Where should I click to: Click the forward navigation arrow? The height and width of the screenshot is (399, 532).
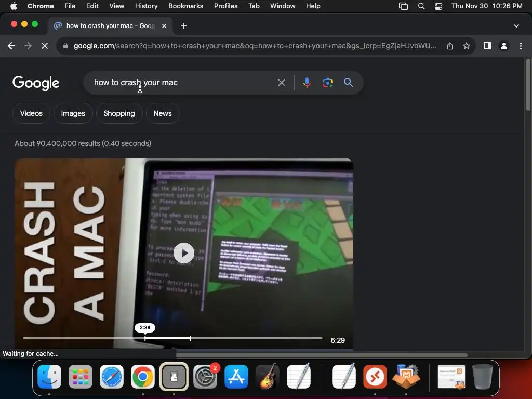pyautogui.click(x=28, y=46)
